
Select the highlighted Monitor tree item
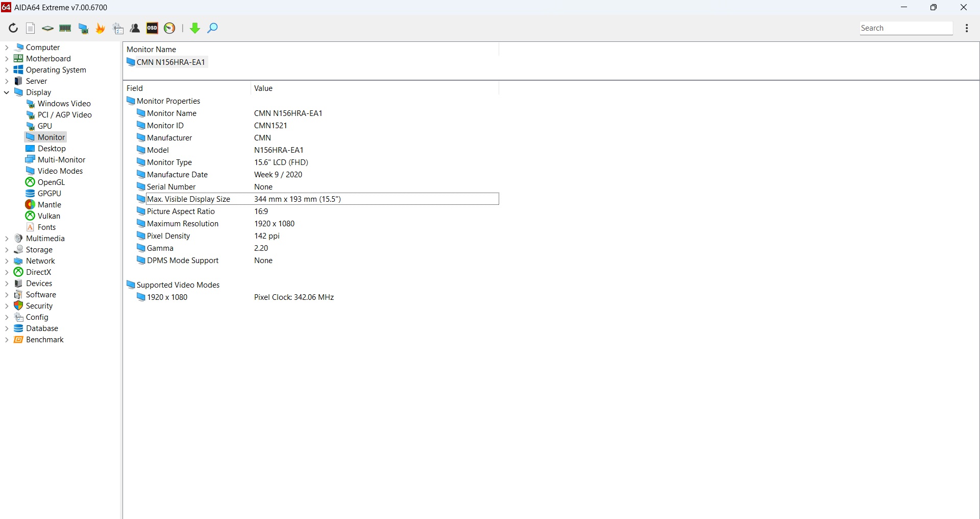[45, 137]
